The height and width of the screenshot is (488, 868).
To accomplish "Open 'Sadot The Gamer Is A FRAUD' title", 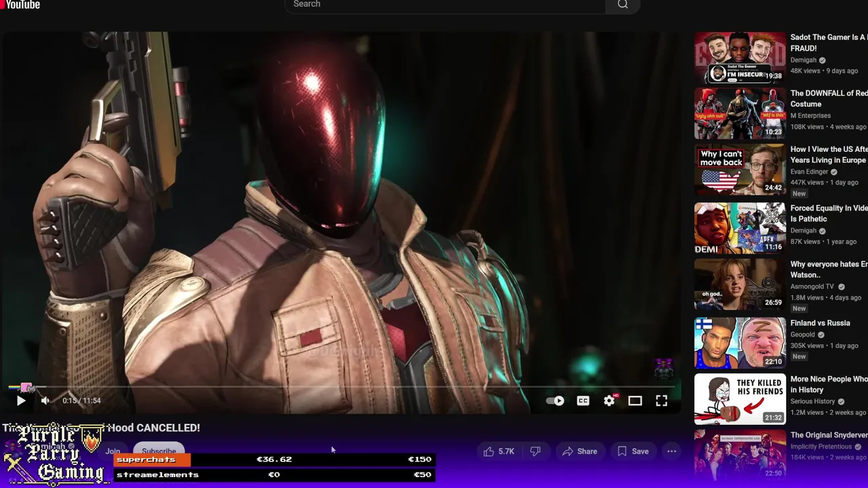I will (829, 43).
